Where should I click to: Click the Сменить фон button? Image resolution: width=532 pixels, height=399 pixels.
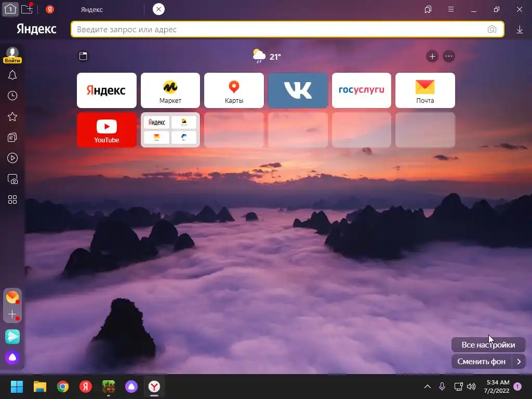(x=482, y=362)
